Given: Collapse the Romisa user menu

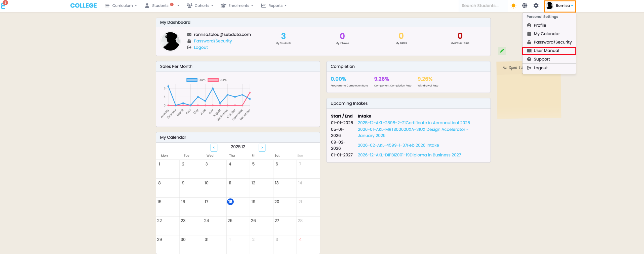Looking at the screenshot, I should click(x=560, y=6).
